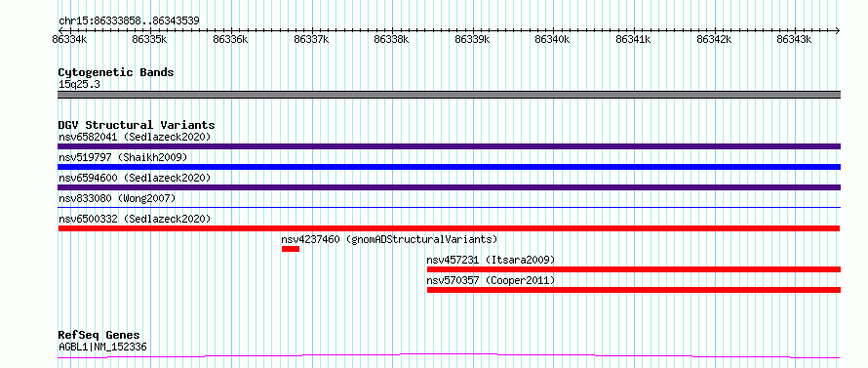Select the nsv6594600 purple variant bar
868x368 pixels.
[449, 187]
